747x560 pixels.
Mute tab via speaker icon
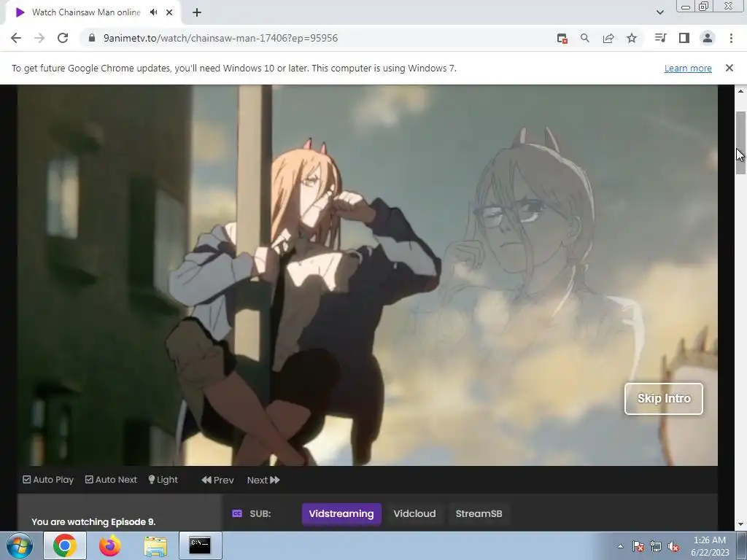coord(153,12)
